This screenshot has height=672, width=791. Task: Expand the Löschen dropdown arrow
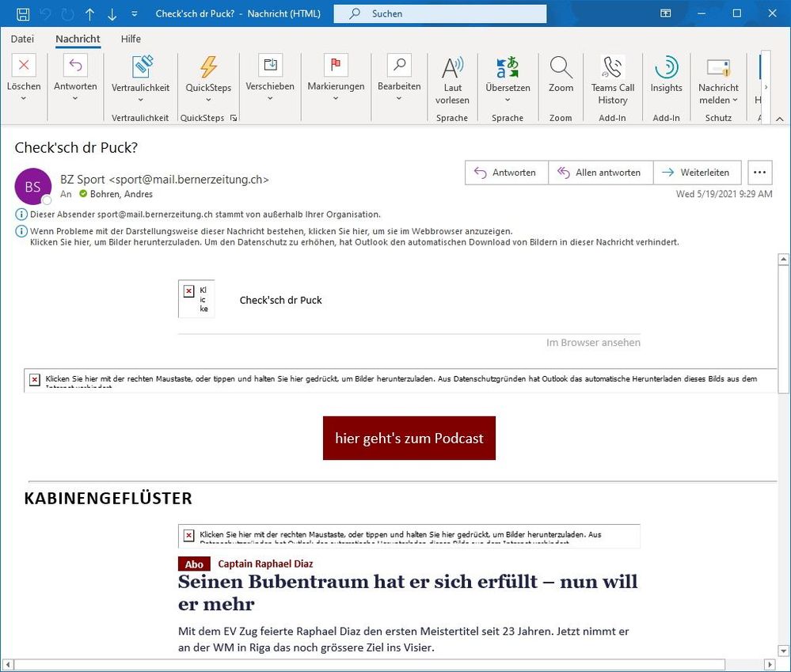[x=23, y=98]
